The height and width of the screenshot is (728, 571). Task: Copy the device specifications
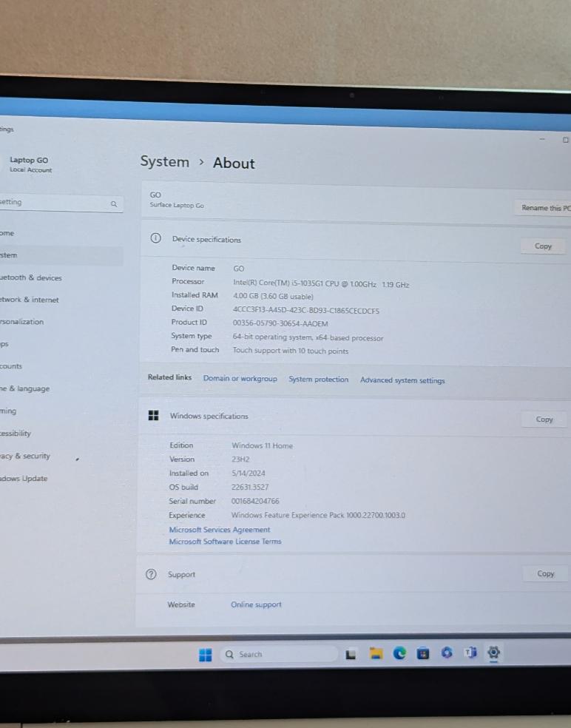pos(543,246)
